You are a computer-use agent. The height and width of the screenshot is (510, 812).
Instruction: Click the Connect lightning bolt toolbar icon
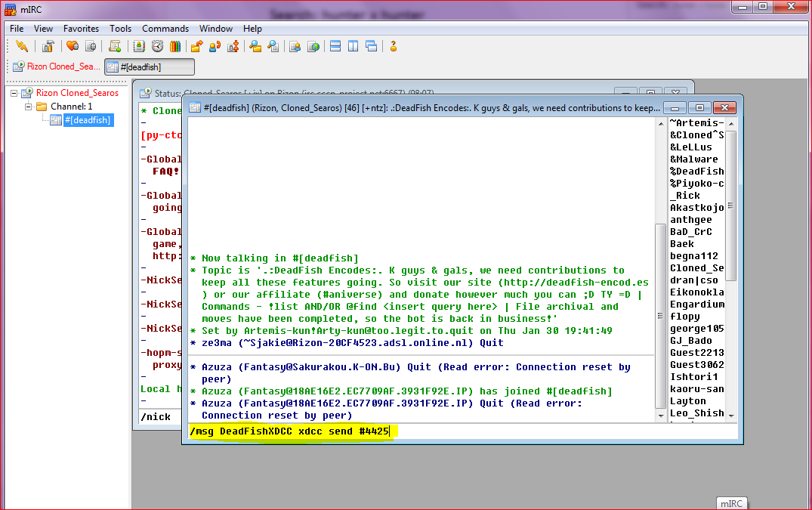pos(21,46)
